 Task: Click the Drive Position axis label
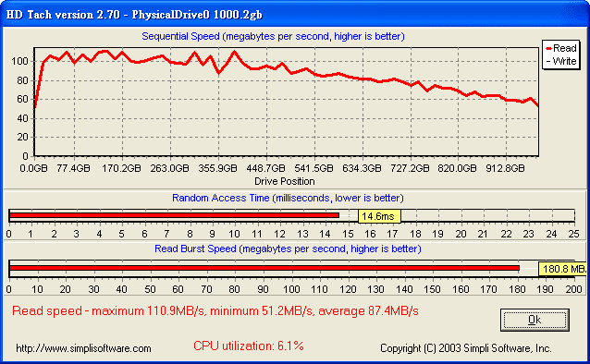point(285,181)
